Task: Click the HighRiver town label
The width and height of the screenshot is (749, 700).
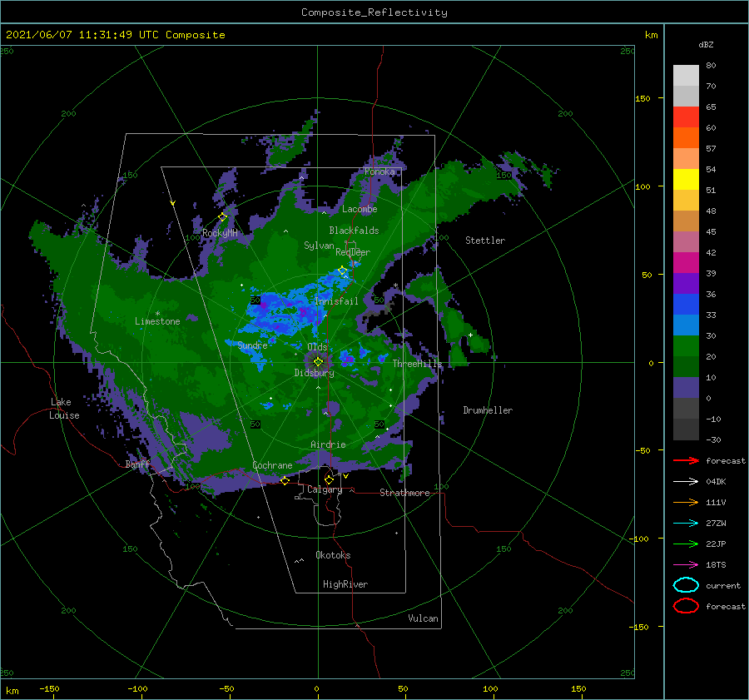Action: (345, 584)
